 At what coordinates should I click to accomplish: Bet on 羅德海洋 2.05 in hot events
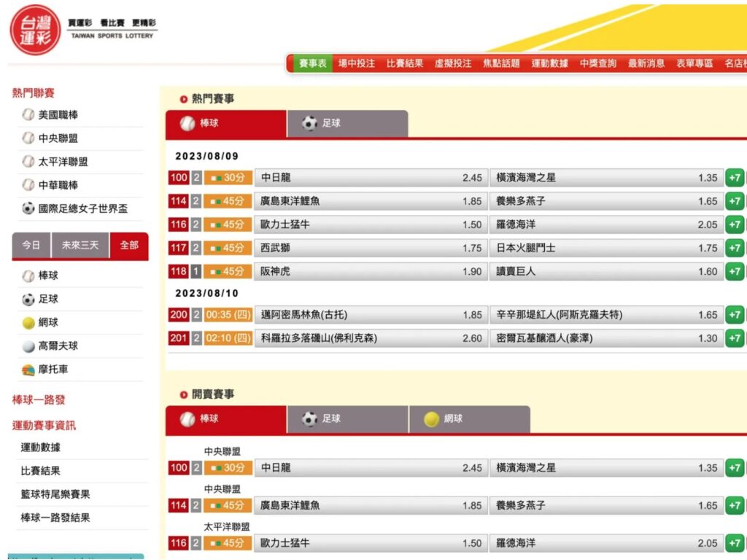pyautogui.click(x=606, y=225)
